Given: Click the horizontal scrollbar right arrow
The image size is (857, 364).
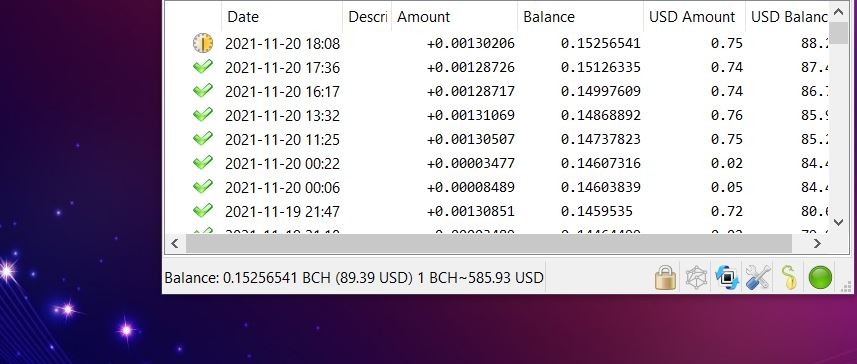Looking at the screenshot, I should (x=817, y=244).
